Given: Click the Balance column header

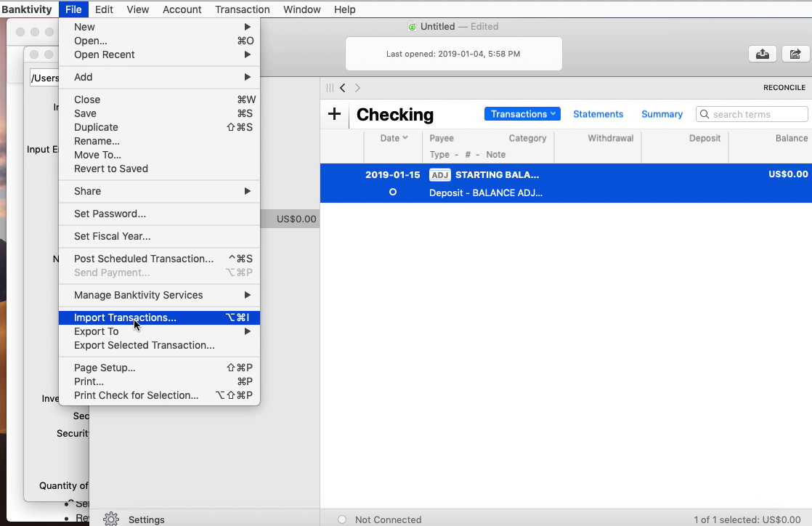Looking at the screenshot, I should (x=791, y=138).
